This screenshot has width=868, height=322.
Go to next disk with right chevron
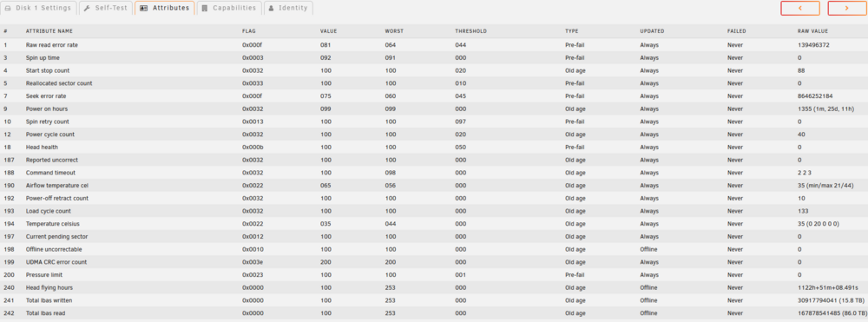tap(847, 9)
